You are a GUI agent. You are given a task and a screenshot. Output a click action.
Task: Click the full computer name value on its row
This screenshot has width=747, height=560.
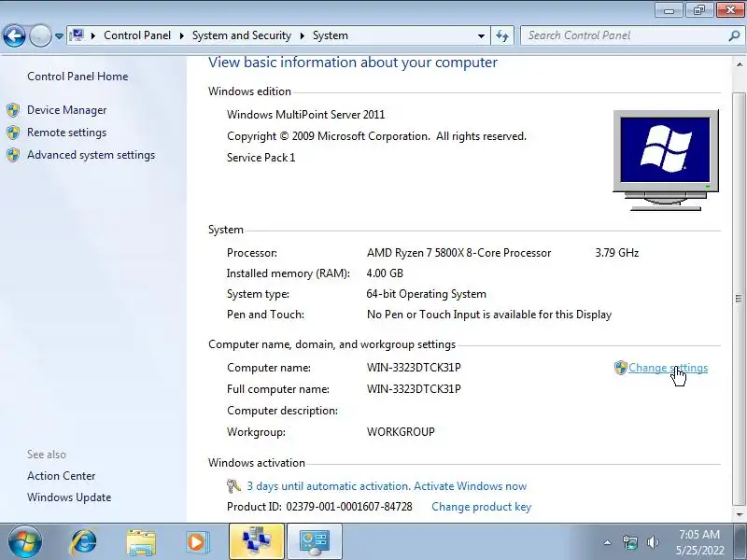pyautogui.click(x=414, y=389)
